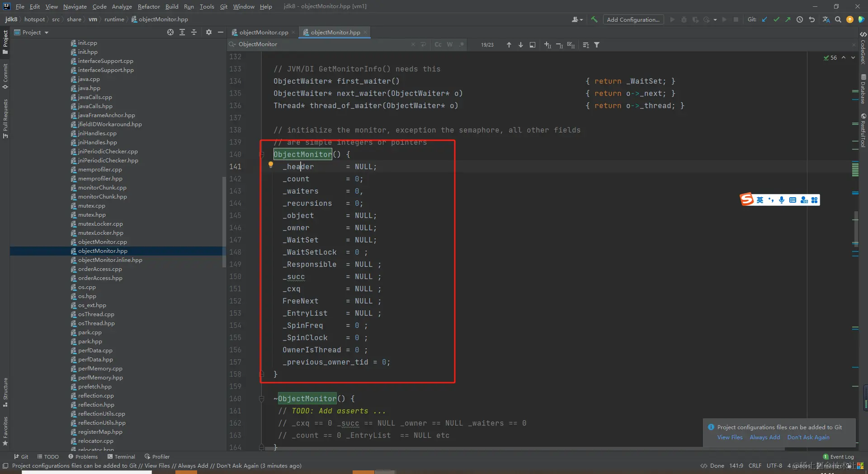The width and height of the screenshot is (868, 474).
Task: Add selection for next occurrence
Action: 547,45
